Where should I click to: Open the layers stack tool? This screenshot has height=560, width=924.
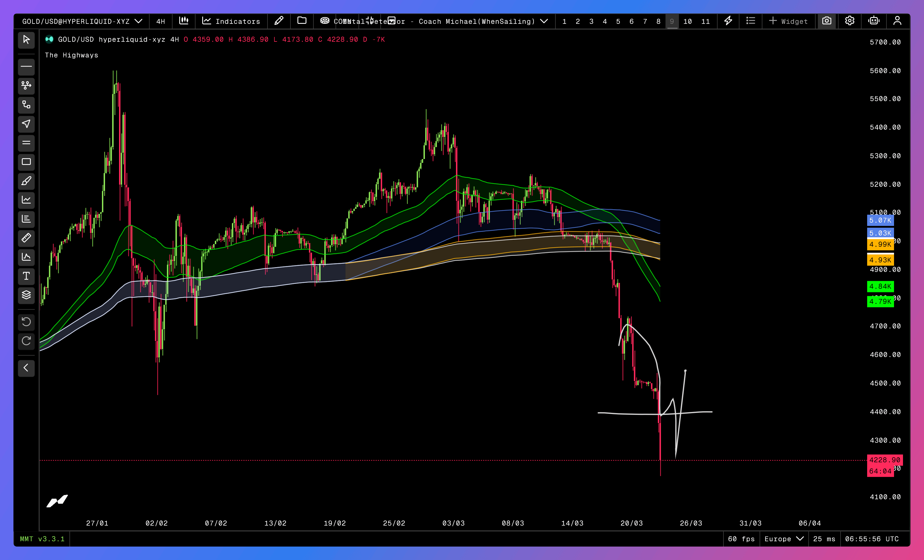tap(26, 295)
